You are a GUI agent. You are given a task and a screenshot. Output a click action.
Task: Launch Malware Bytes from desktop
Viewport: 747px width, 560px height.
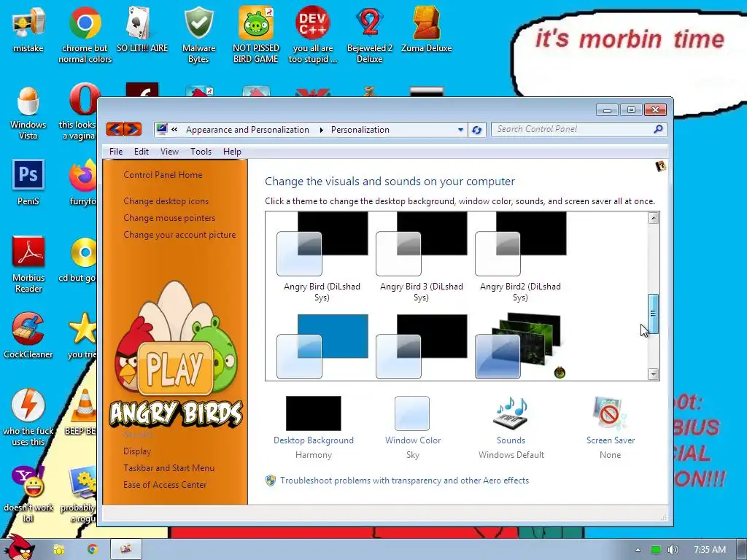pos(198,23)
